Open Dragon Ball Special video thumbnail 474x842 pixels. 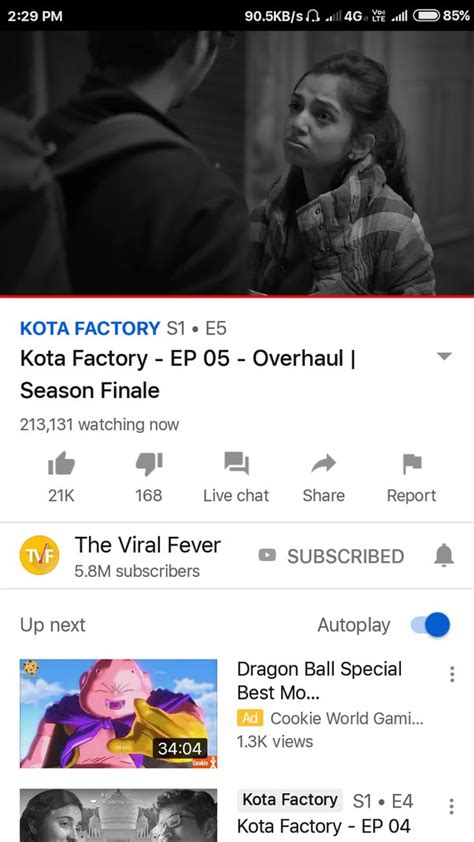click(x=119, y=714)
